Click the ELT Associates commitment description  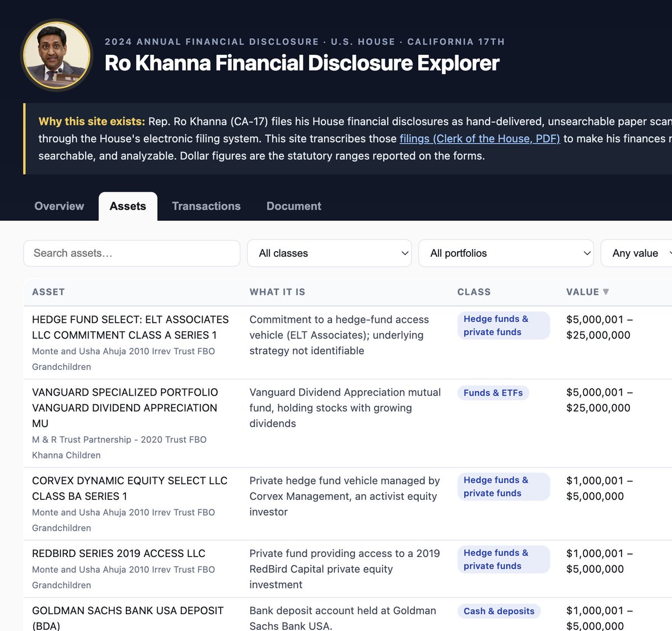click(x=339, y=335)
